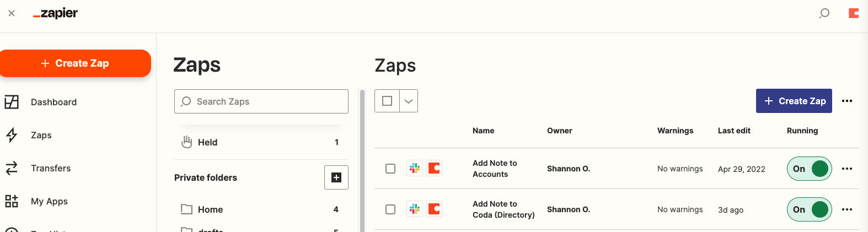Check the box for Add Note to Accounts
Viewport: 868px width, 232px height.
pos(390,169)
